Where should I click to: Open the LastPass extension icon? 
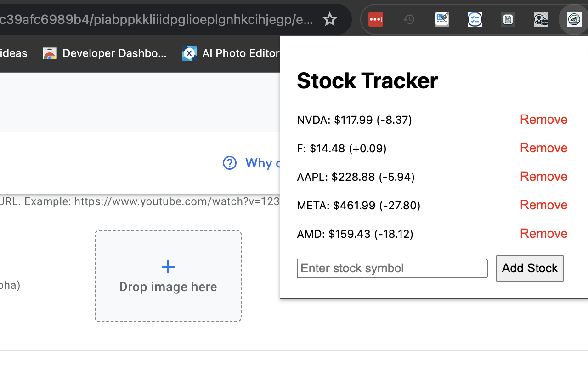pyautogui.click(x=375, y=19)
